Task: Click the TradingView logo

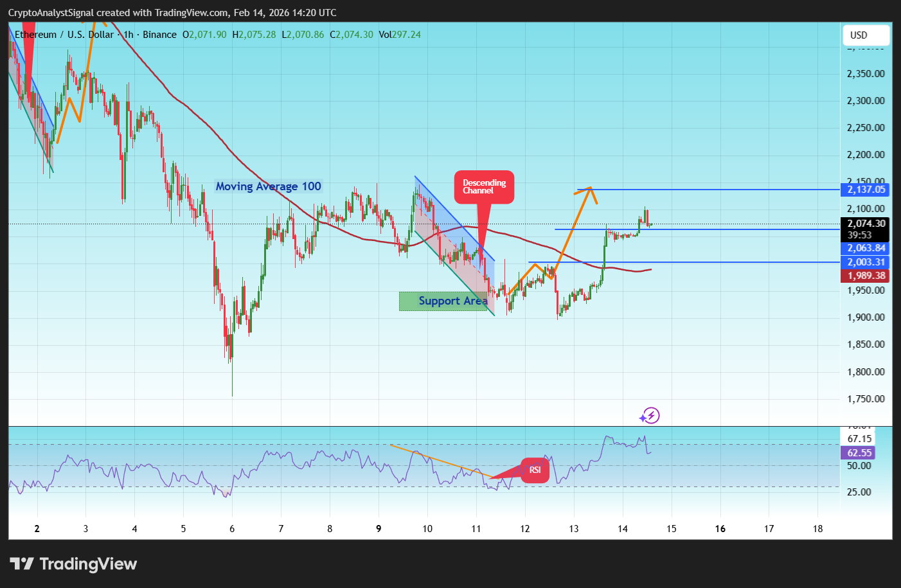Action: (x=73, y=564)
